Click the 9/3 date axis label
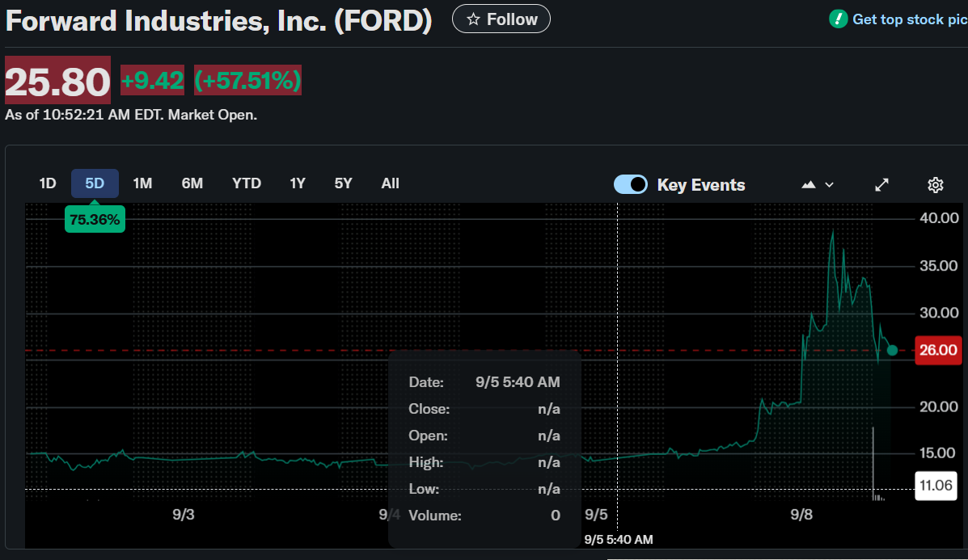 (184, 515)
